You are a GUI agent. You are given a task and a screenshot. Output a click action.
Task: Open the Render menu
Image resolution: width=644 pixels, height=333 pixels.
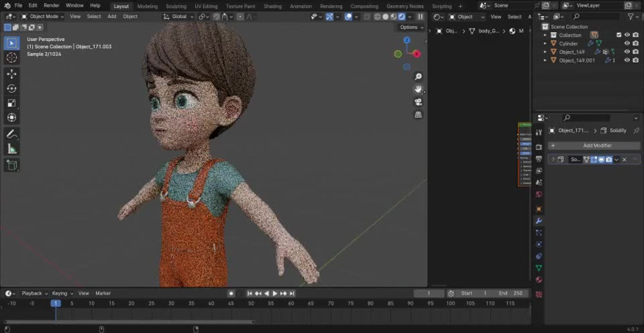pos(52,6)
